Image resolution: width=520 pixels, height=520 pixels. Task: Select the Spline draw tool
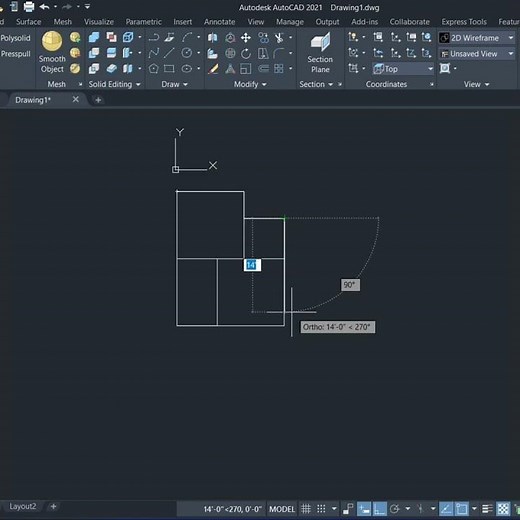click(154, 53)
